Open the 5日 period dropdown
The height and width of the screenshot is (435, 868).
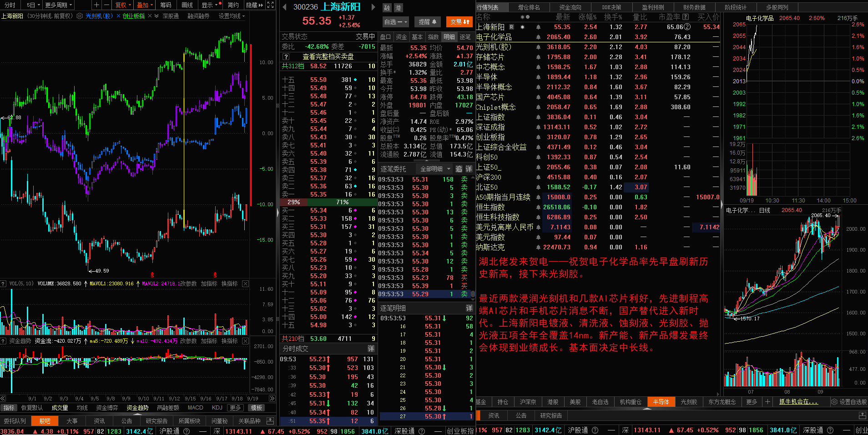33,5
